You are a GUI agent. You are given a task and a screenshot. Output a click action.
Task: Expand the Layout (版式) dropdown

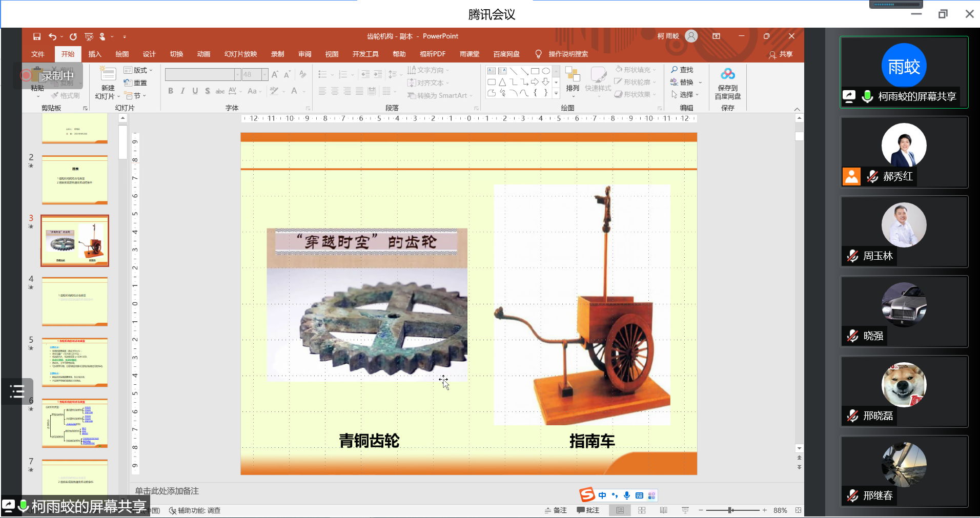click(x=138, y=70)
